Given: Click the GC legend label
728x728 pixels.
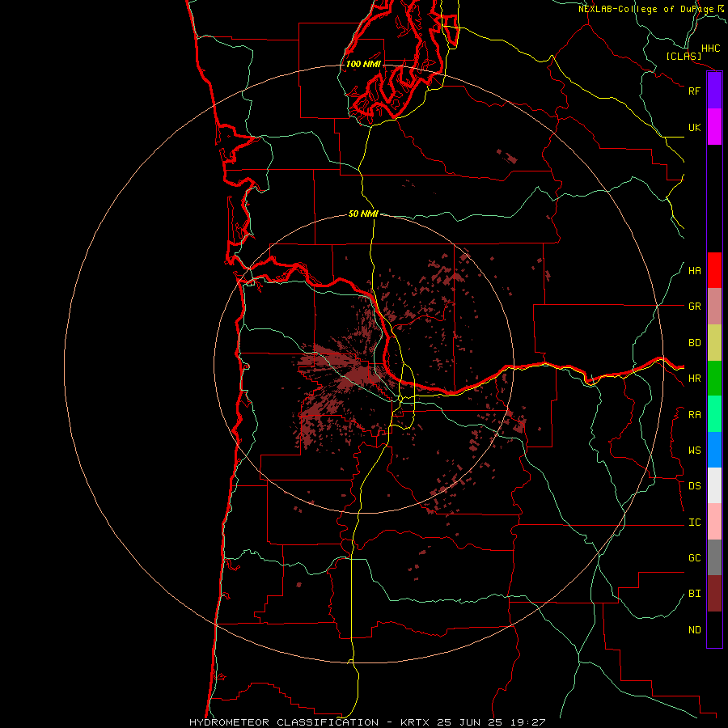Looking at the screenshot, I should [x=694, y=558].
